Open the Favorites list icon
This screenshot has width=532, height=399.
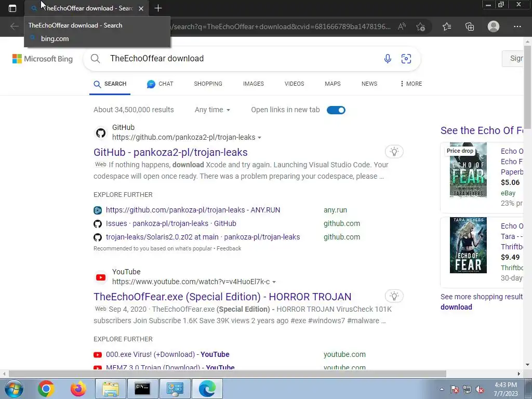click(447, 26)
